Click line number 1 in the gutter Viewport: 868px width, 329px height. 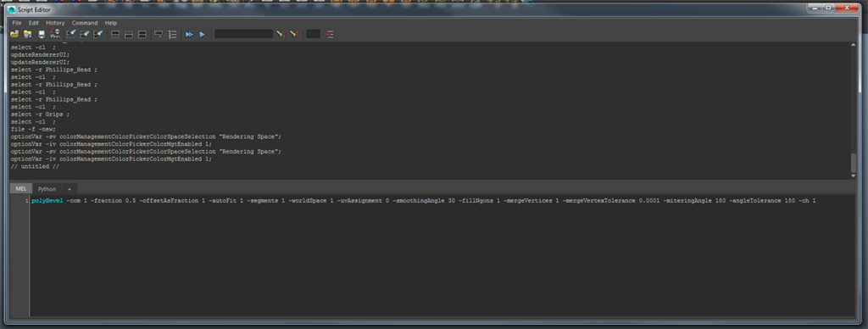pyautogui.click(x=26, y=200)
